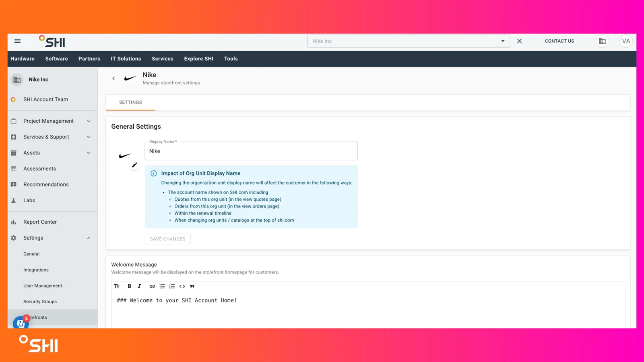Viewport: 644px width, 362px height.
Task: Clear the Nike Inc organization selection
Action: point(520,41)
